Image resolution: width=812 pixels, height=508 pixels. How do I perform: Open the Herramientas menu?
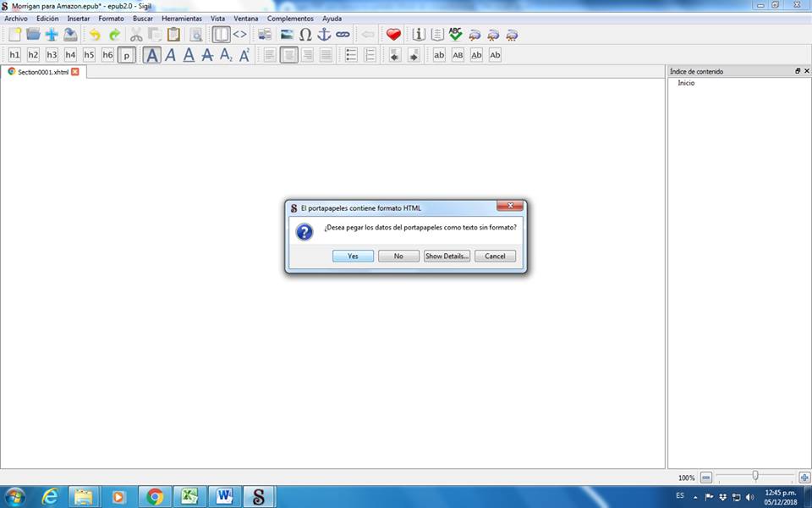click(x=182, y=19)
